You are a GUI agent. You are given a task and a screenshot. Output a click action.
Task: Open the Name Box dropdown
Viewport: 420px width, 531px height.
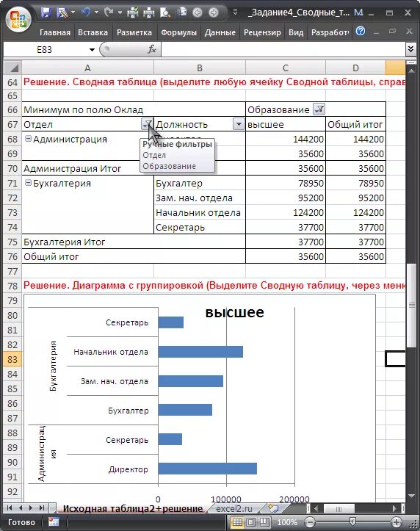(92, 50)
